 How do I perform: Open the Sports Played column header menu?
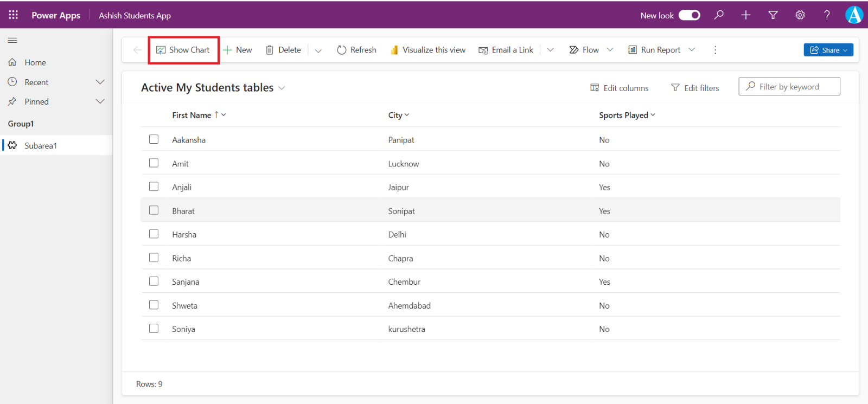point(627,115)
